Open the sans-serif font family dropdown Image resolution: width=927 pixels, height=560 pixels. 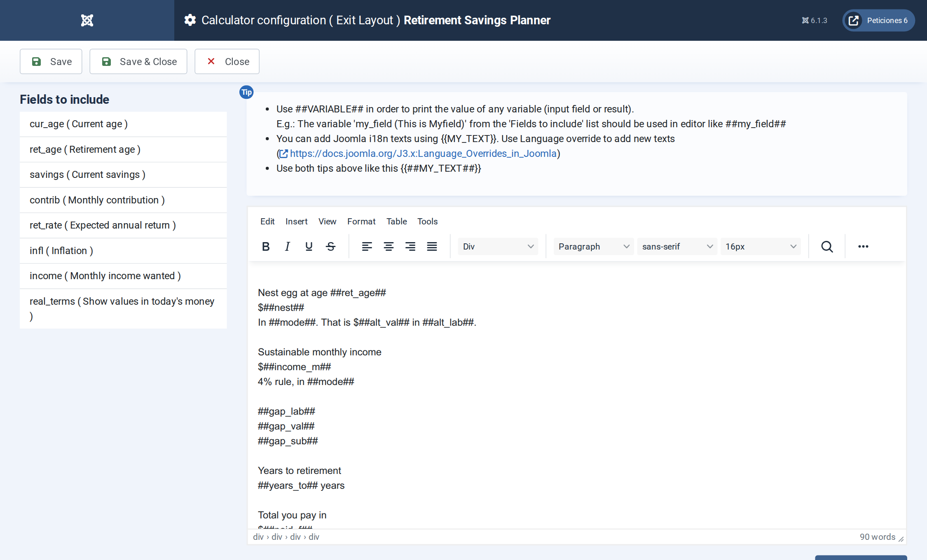[677, 246]
